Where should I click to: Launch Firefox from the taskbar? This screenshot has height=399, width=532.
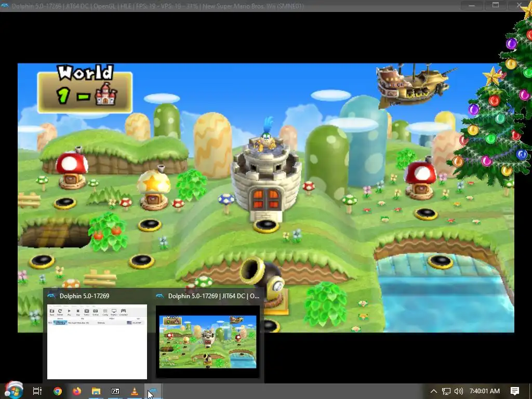[x=77, y=391]
